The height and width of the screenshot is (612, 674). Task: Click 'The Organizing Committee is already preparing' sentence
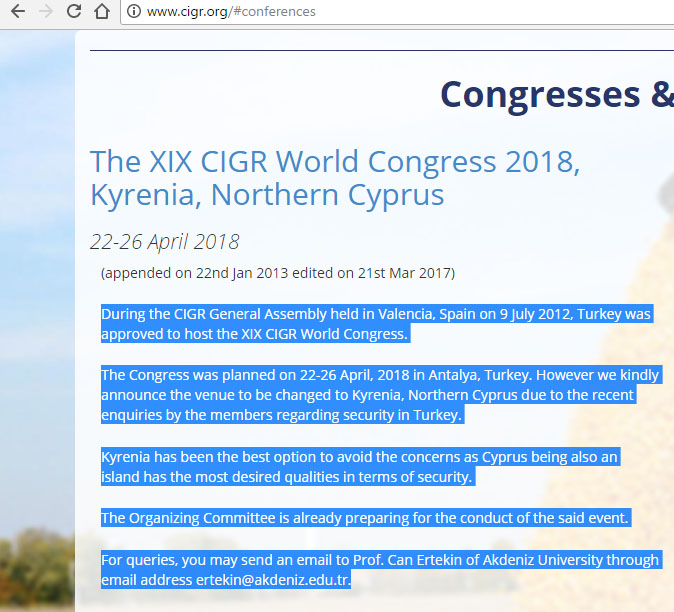366,518
